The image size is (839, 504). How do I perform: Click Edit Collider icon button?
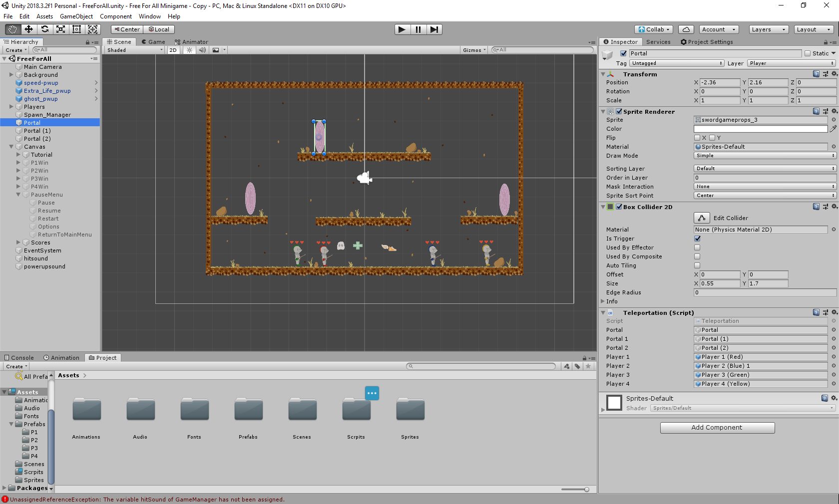(702, 218)
